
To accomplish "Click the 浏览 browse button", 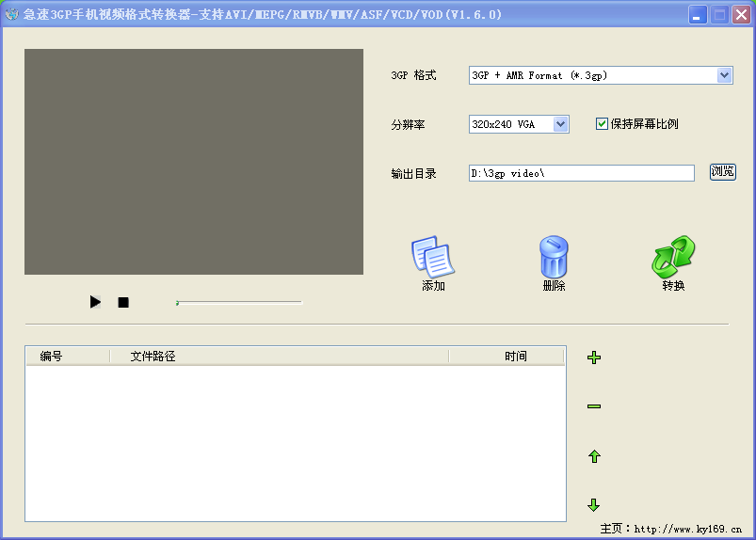I will 722,172.
